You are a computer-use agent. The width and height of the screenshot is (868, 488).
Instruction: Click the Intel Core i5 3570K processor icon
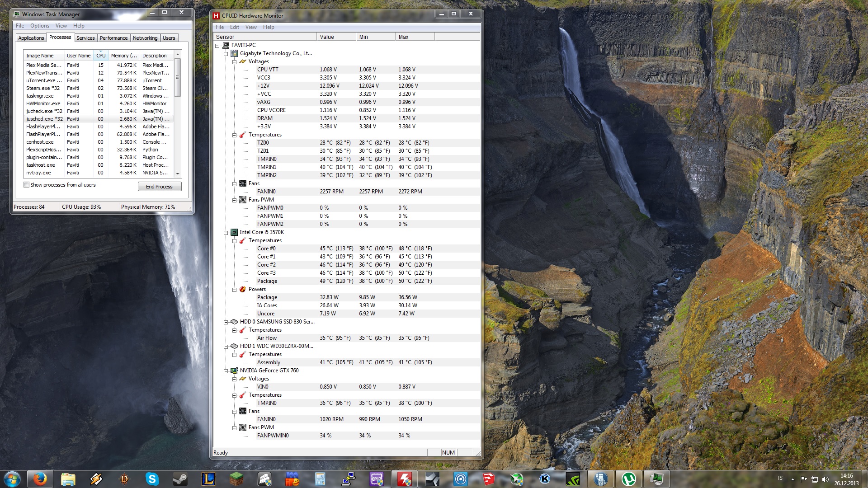pyautogui.click(x=235, y=232)
